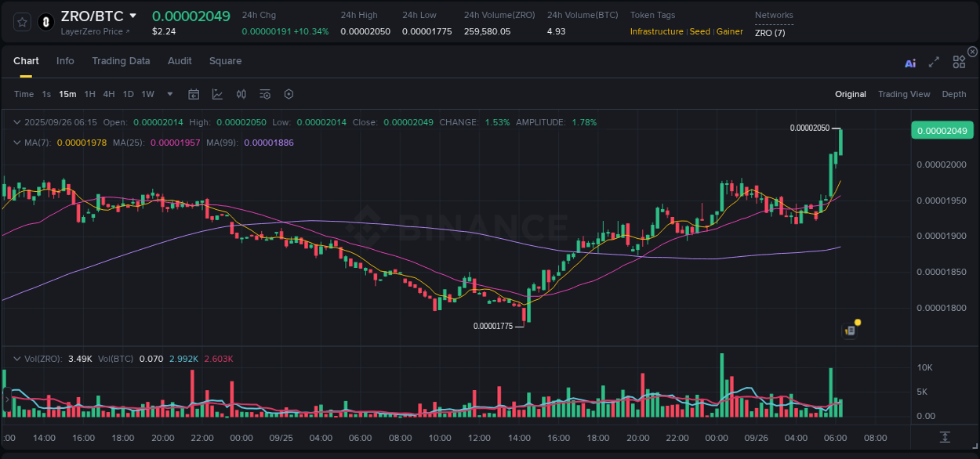This screenshot has height=459, width=980.
Task: Expand chart to fullscreen view
Action: pos(934,62)
